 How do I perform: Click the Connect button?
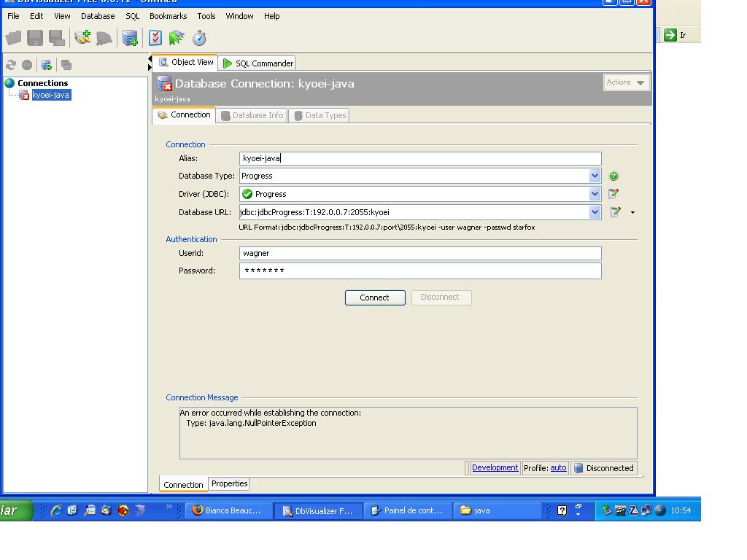click(375, 297)
